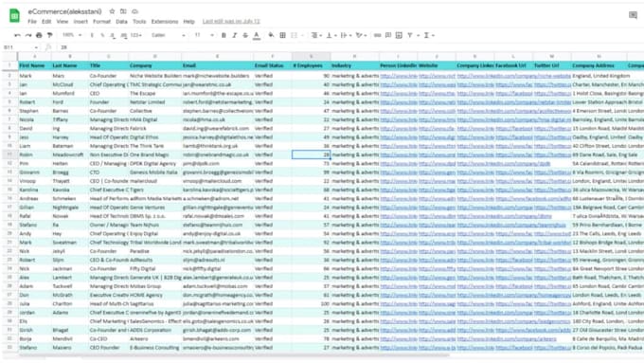Image resolution: width=644 pixels, height=363 pixels.
Task: Open comment history at top right
Action: 633,15
